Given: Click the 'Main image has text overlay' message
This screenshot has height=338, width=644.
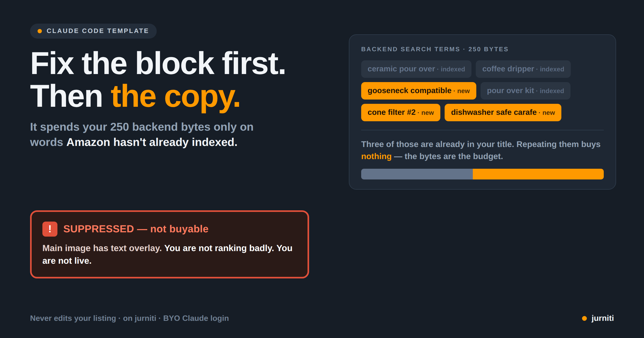Looking at the screenshot, I should click(x=102, y=248).
